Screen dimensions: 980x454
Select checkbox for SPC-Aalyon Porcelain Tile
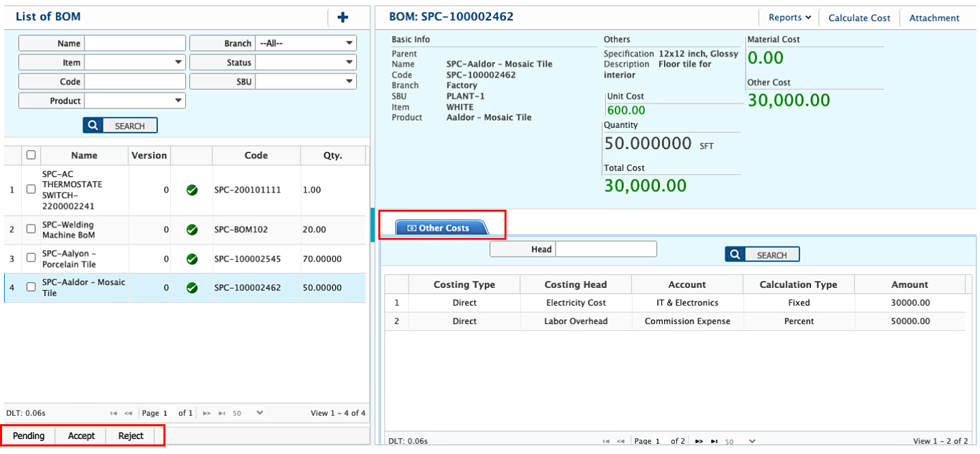pos(31,259)
